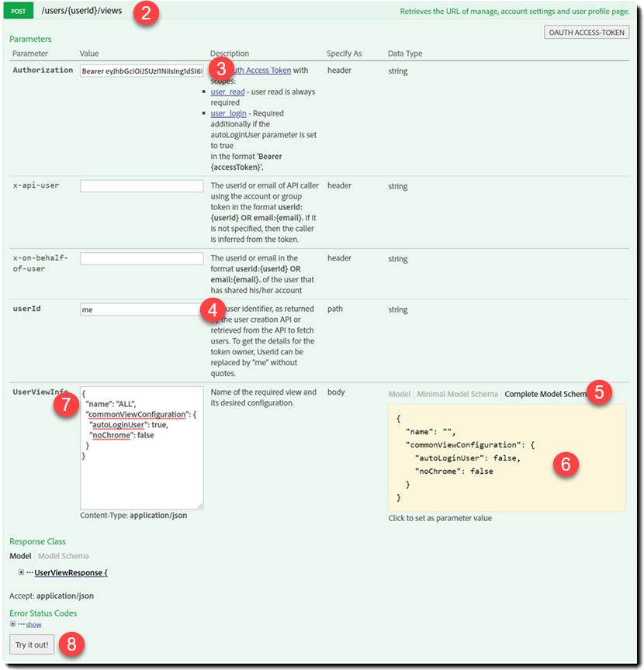Screen dimensions: 644x670
Task: Focus the x-api-user input field
Action: 141,186
